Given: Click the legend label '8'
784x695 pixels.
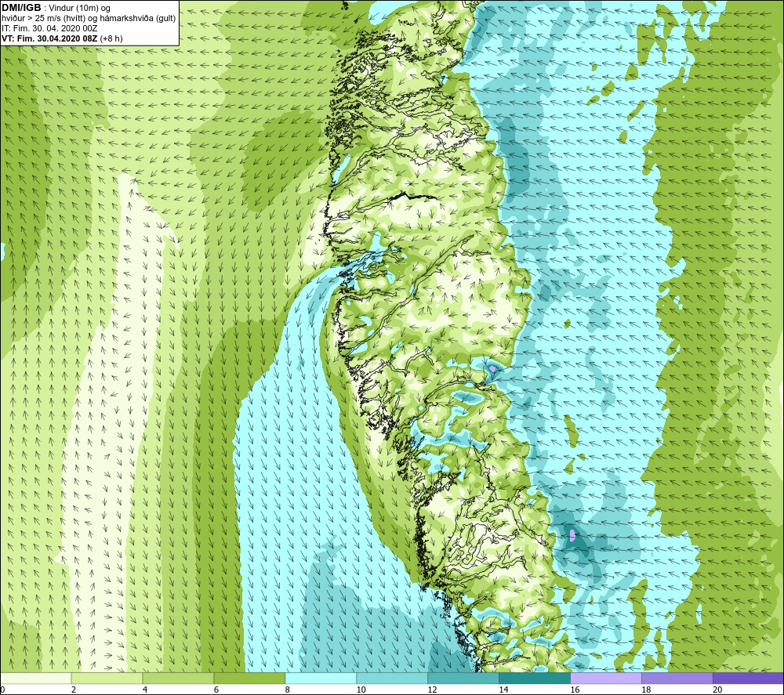Looking at the screenshot, I should point(288,690).
